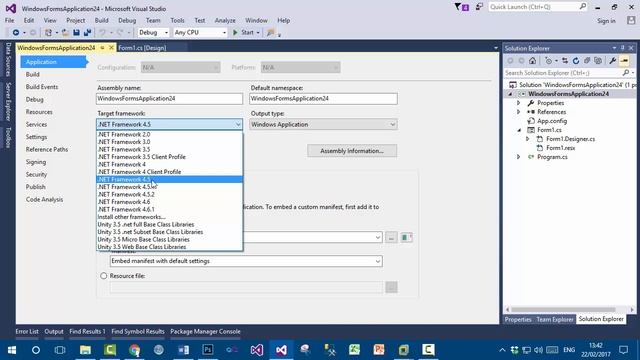This screenshot has height=360, width=640.
Task: Click the Windows Start button
Action: tap(11, 350)
